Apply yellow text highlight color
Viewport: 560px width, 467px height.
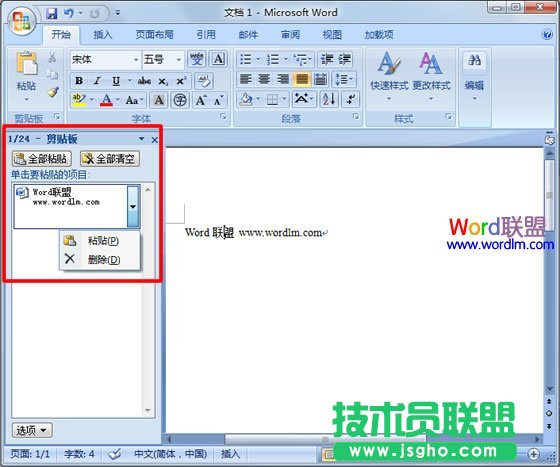(79, 100)
